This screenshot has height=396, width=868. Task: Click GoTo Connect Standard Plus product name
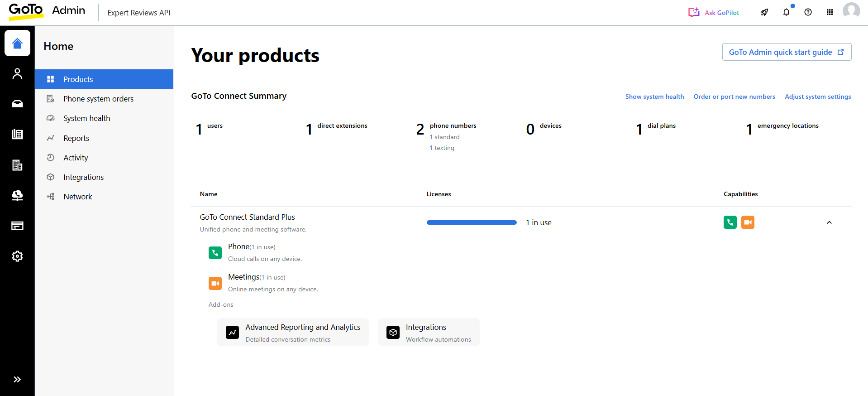tap(247, 217)
